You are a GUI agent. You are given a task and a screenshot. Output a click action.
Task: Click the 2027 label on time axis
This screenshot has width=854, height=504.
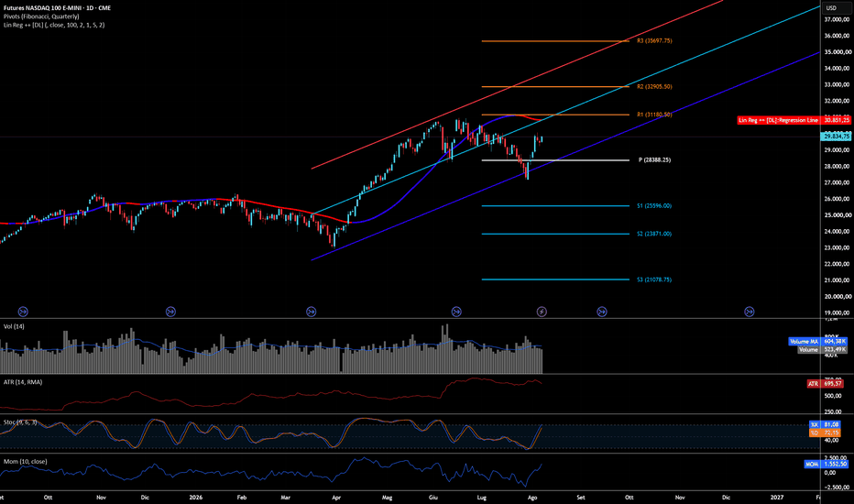[x=777, y=498]
